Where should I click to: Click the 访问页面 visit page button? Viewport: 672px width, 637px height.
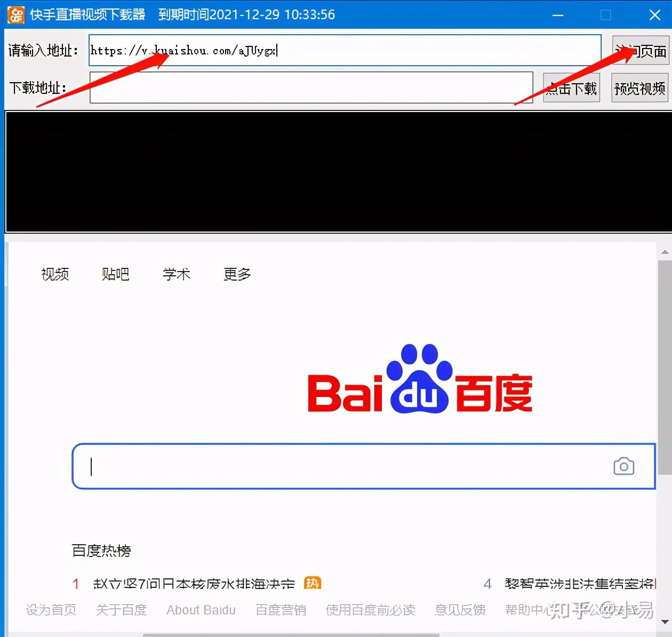point(641,51)
